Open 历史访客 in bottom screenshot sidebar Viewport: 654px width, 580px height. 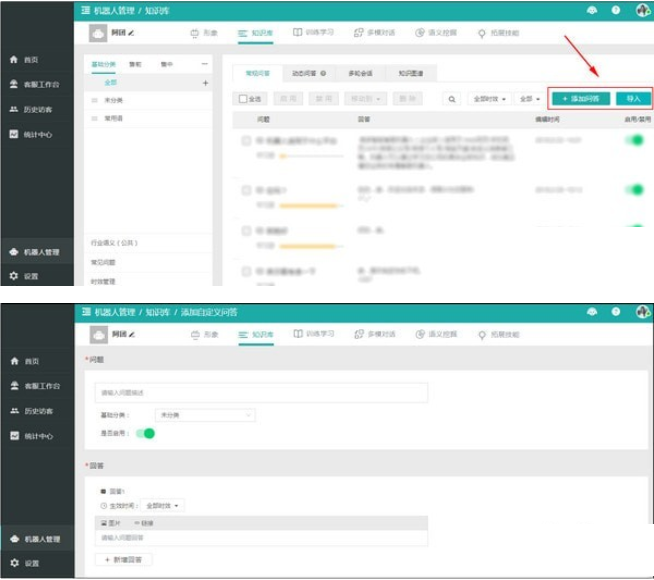pos(31,411)
